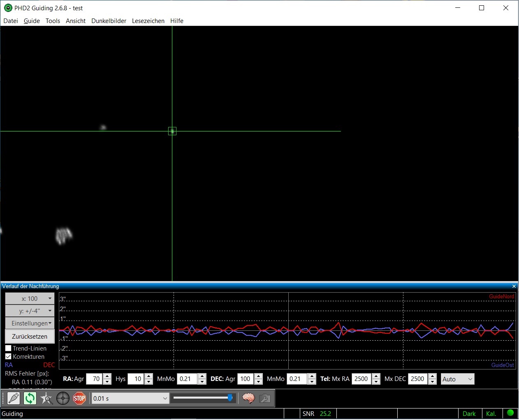
Task: Open the y: +/-4" scale dropdown
Action: point(30,311)
